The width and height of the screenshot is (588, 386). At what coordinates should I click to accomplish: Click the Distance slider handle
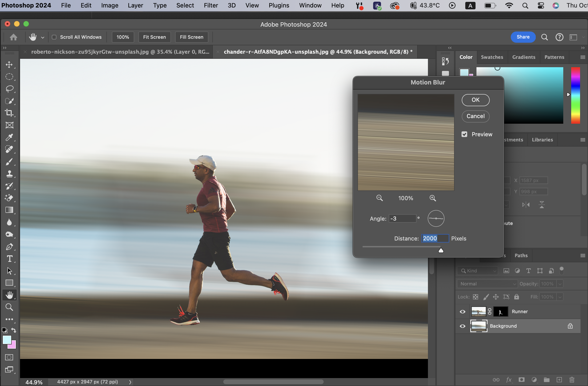(441, 251)
